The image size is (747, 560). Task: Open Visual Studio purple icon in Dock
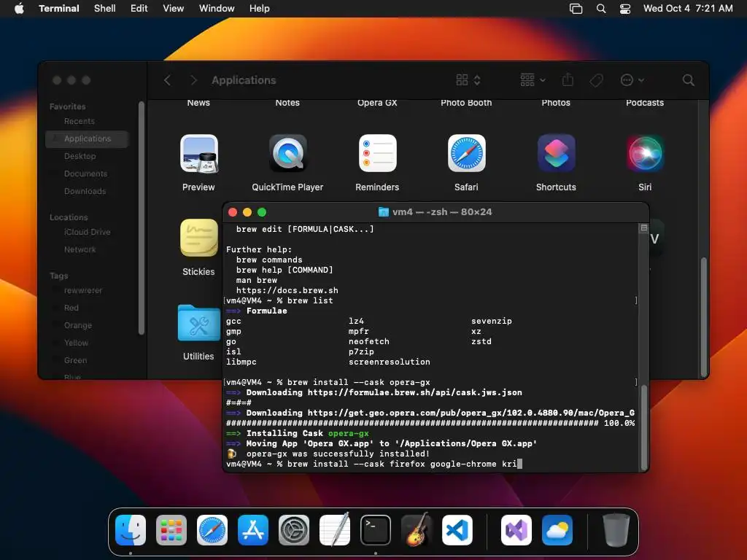point(516,529)
